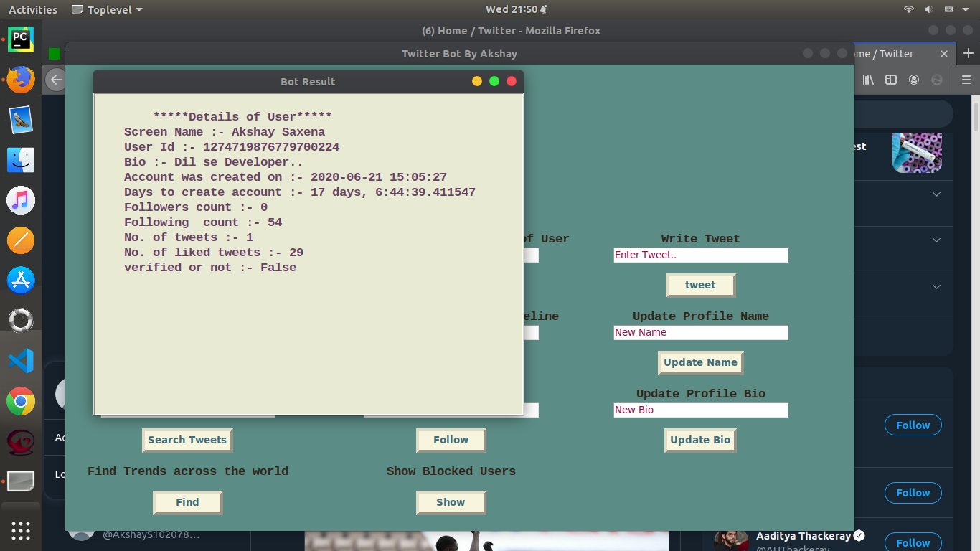Open system menu arrow in top bar

(966, 9)
